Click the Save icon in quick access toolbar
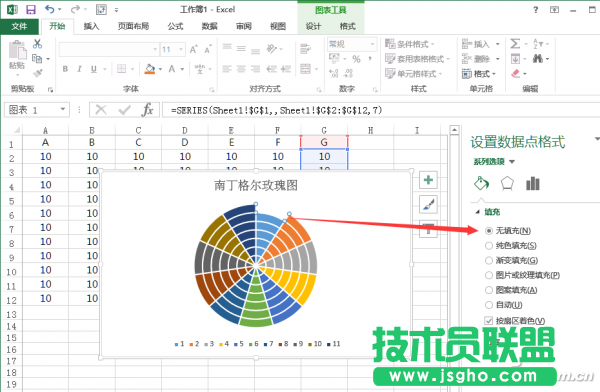600x392 pixels. [30, 9]
